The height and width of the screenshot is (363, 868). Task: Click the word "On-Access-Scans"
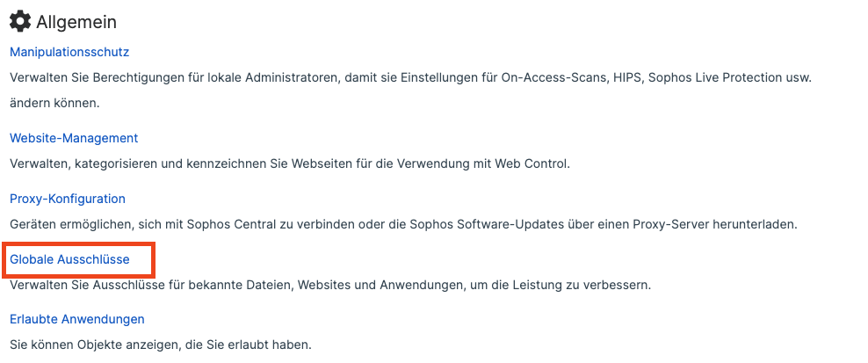(553, 77)
